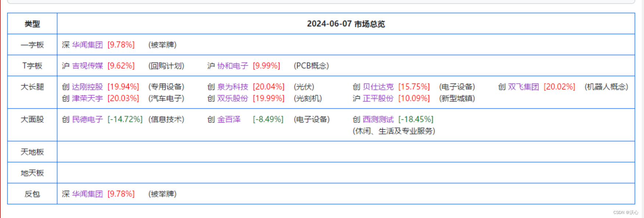Click [20.04%] value beside 泉为科技
The image size is (644, 218).
coord(269,87)
